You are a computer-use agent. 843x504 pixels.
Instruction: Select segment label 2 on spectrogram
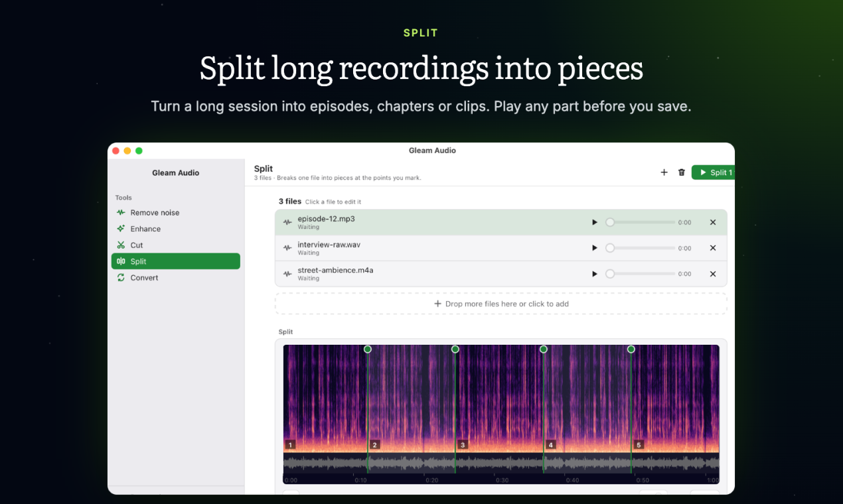click(x=375, y=445)
